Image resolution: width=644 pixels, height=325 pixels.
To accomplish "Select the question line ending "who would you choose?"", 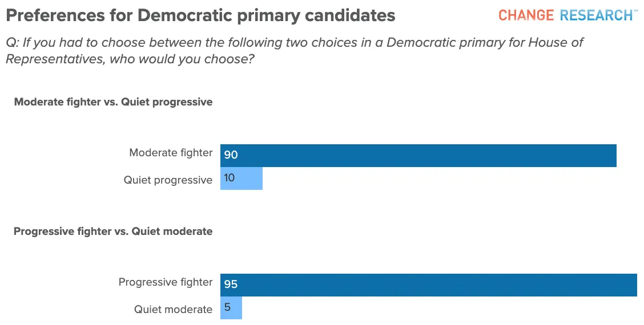I will pos(130,60).
